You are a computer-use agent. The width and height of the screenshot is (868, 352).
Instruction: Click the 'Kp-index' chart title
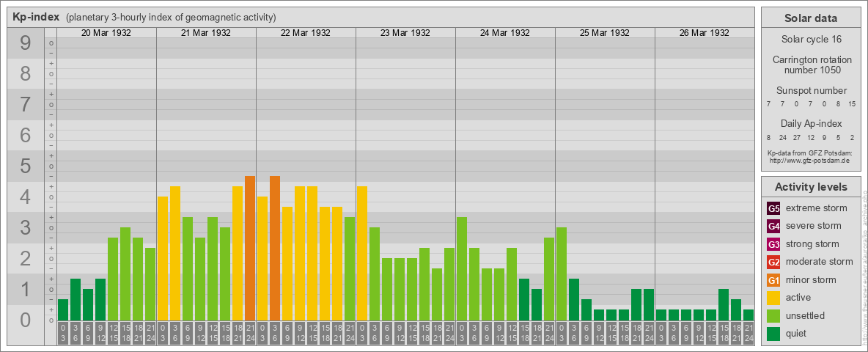[x=36, y=17]
